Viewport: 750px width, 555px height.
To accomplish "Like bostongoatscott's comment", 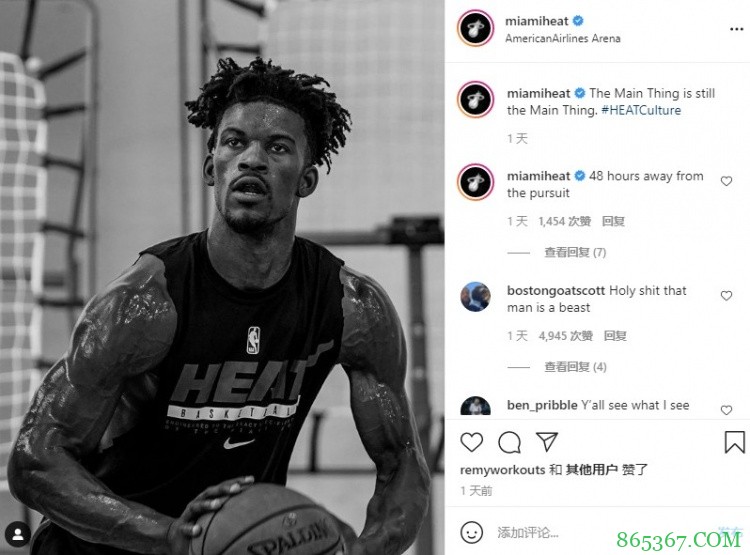I will tap(726, 296).
